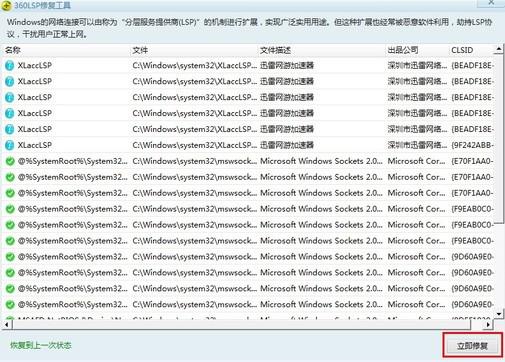
Task: Sort the list by the 文件 column header
Action: (193, 50)
